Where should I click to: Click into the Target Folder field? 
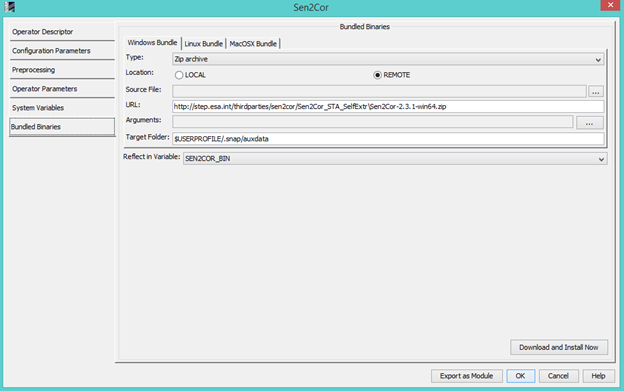point(388,139)
